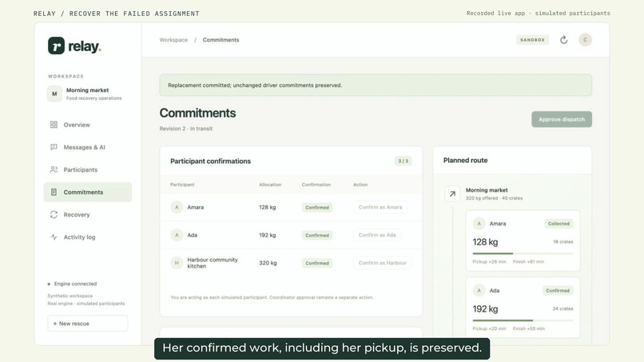Click Amara's avatar in confirmations table
Viewport: 644px width, 362px height.
click(x=177, y=207)
